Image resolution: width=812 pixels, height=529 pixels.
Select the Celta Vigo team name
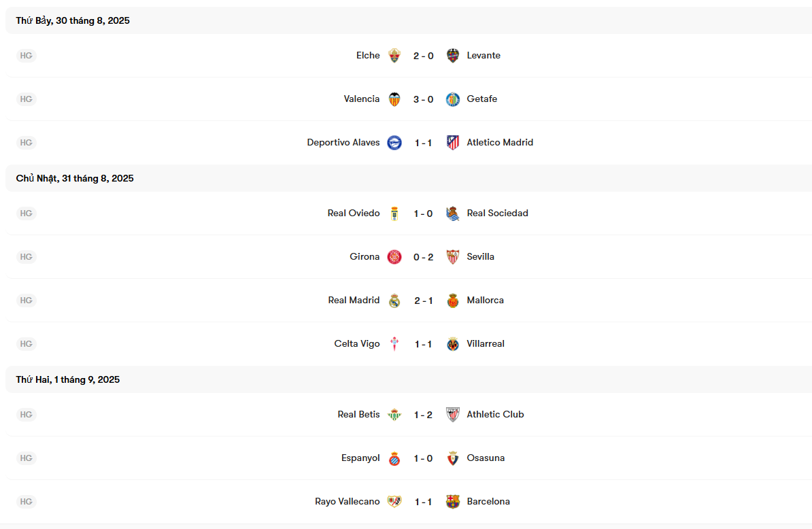[x=357, y=344]
